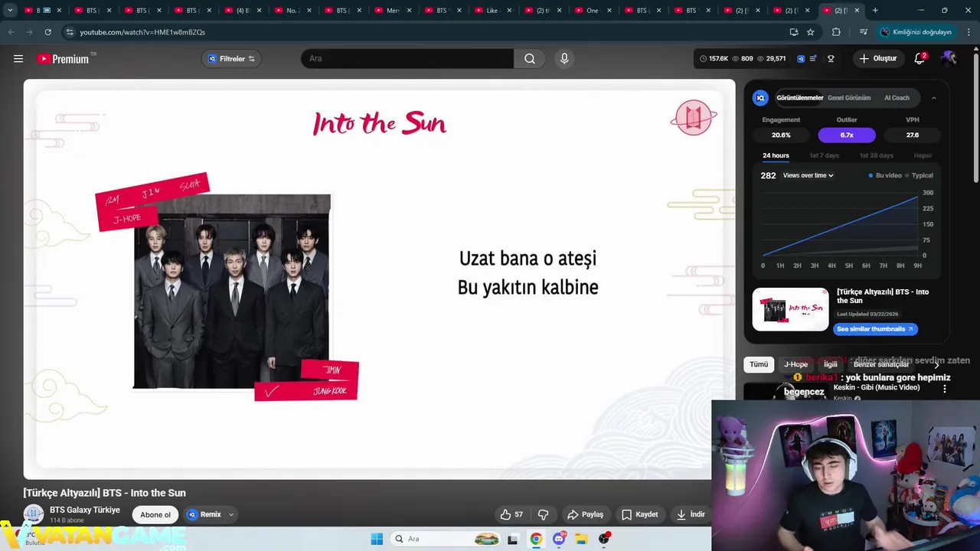Open a new browser tab with plus
The image size is (980, 551).
pos(875,10)
